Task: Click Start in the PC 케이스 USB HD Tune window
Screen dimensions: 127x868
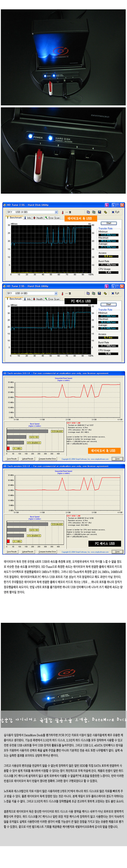Action: (x=109, y=304)
